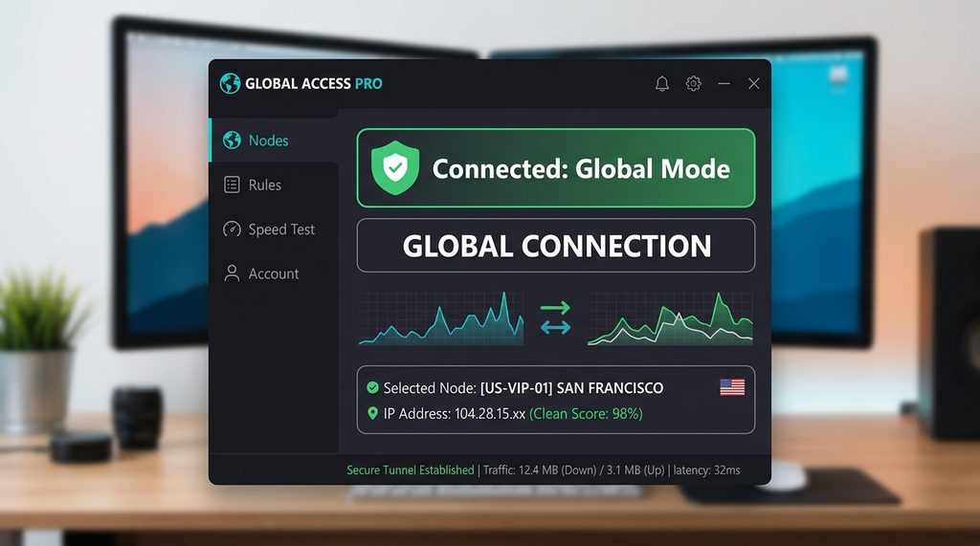Click the person icon beside Account
This screenshot has width=980, height=546.
232,273
